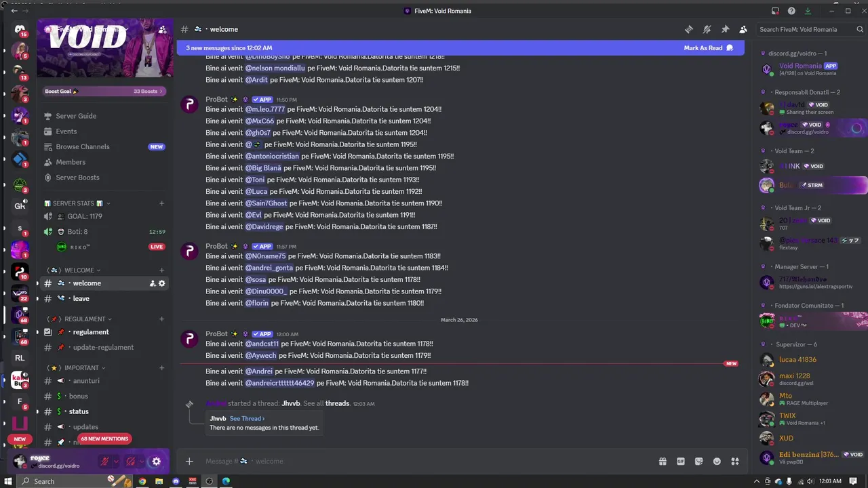Screen dimensions: 868x488
Task: Toggle microphone mute in user panel
Action: pyautogui.click(x=104, y=462)
